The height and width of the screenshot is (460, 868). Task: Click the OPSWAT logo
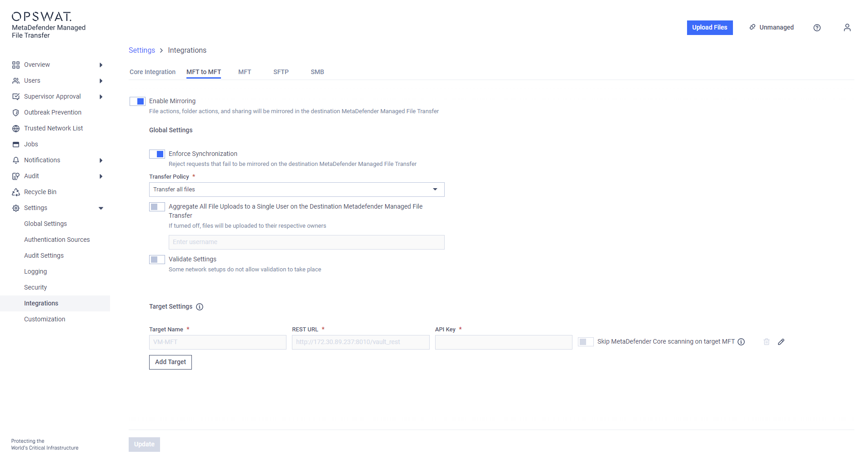pyautogui.click(x=42, y=16)
